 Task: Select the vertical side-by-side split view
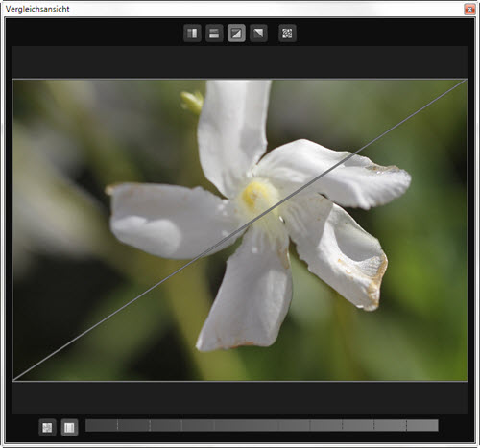[x=192, y=34]
